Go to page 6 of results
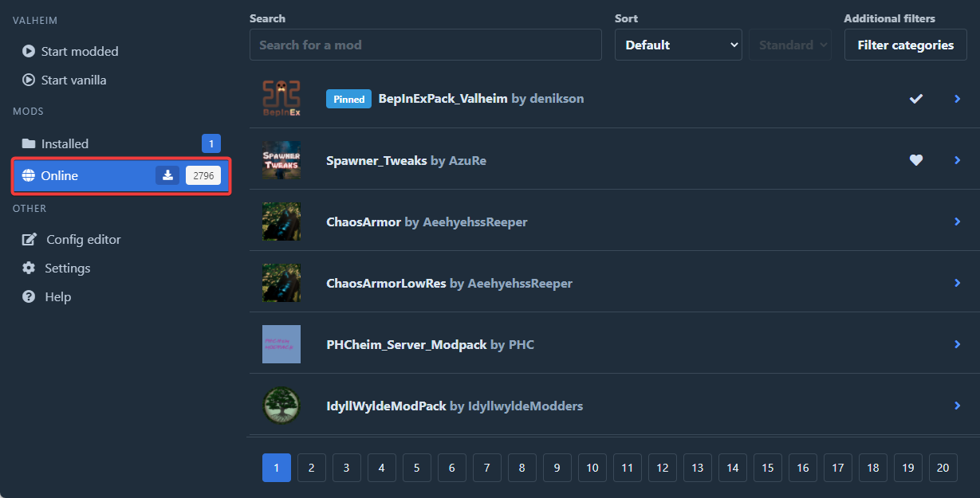Screen dimensions: 980x498 (x=452, y=468)
